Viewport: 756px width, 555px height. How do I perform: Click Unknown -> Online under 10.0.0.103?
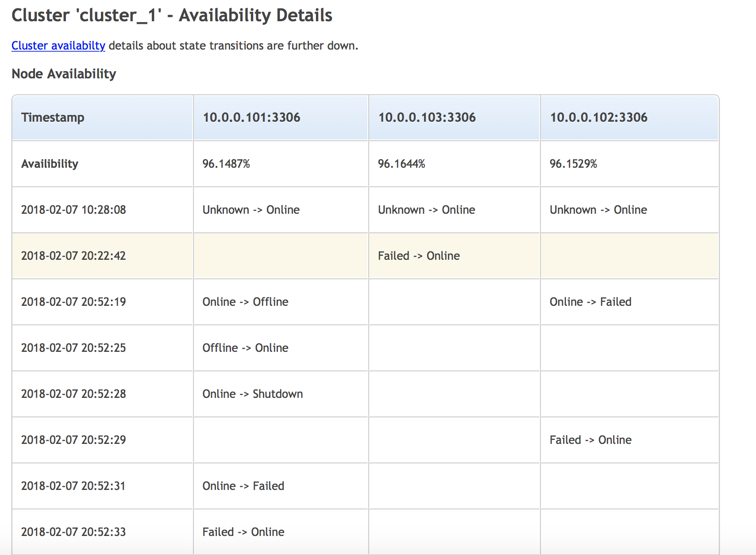click(x=426, y=210)
